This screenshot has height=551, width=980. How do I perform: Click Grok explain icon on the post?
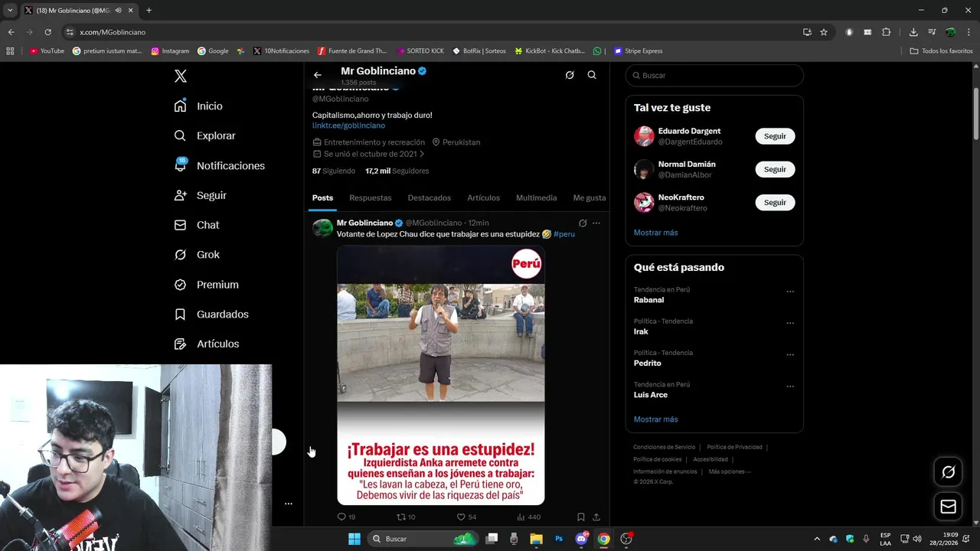[x=583, y=223]
